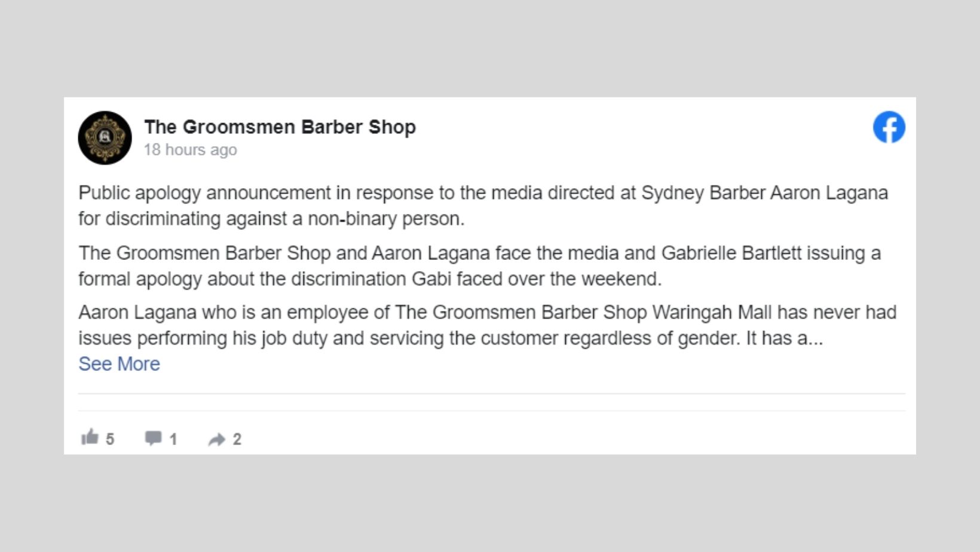This screenshot has height=552, width=980.
Task: Click the comment count of 1
Action: 173,439
